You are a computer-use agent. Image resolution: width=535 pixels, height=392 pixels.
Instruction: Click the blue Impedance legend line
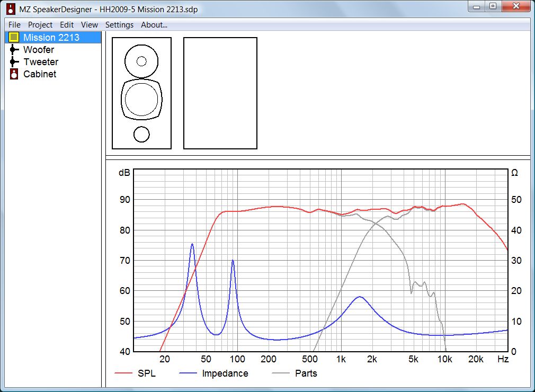click(x=188, y=373)
